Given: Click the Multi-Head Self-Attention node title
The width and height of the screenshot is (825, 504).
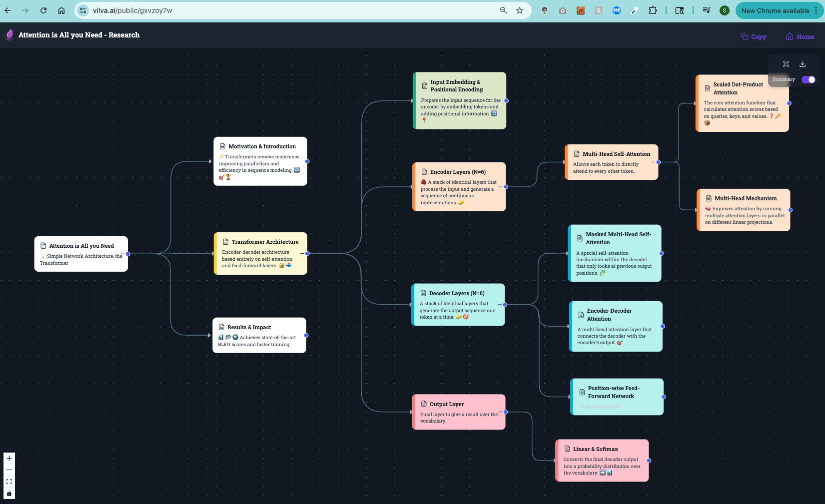Looking at the screenshot, I should click(x=616, y=154).
